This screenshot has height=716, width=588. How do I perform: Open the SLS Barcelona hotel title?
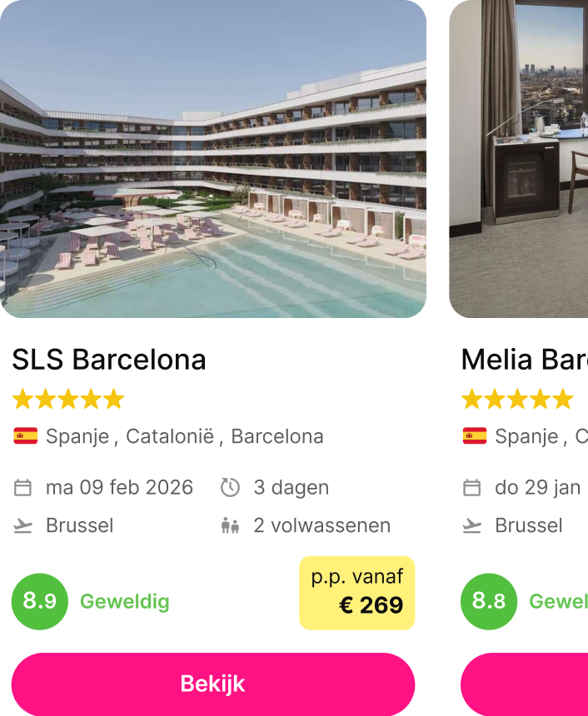click(x=109, y=360)
